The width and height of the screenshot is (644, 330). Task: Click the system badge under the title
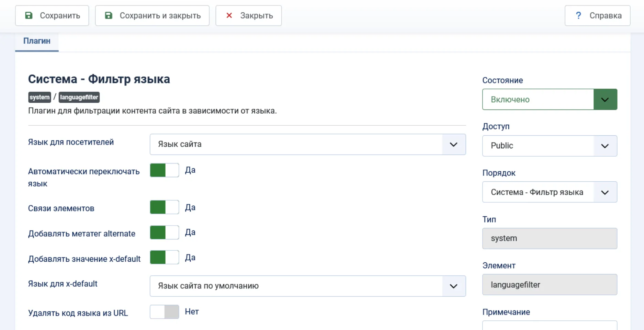tap(39, 97)
